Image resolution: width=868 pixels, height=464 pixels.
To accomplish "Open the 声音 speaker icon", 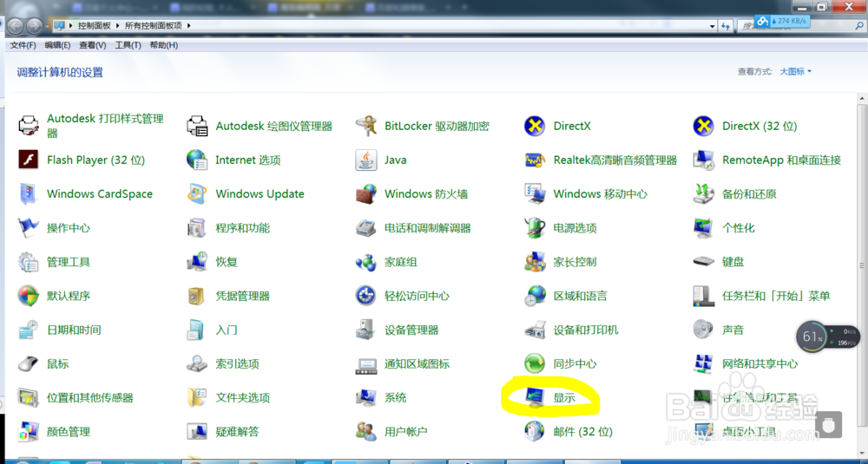I will (704, 330).
